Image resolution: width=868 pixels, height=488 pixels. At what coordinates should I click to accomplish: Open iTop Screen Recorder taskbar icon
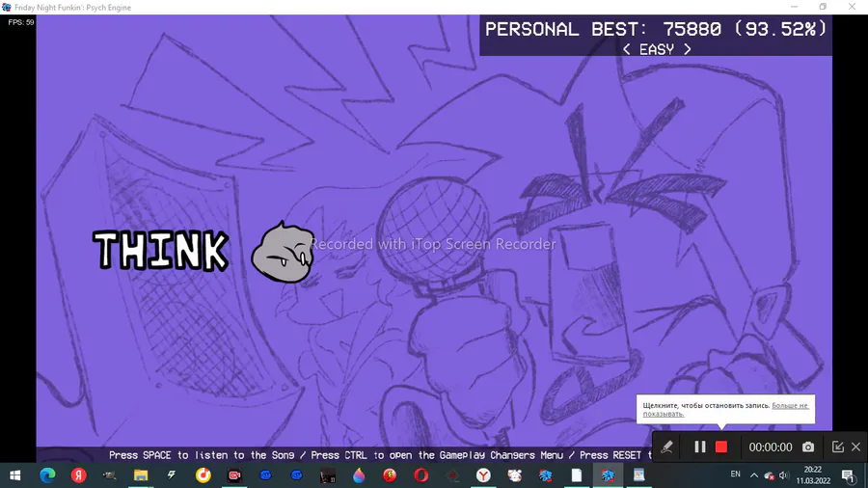(234, 475)
